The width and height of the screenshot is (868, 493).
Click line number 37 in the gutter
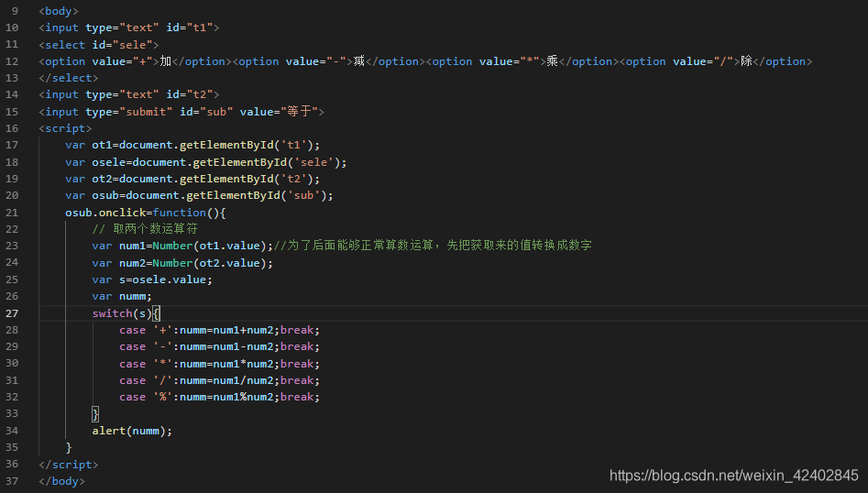[12, 481]
